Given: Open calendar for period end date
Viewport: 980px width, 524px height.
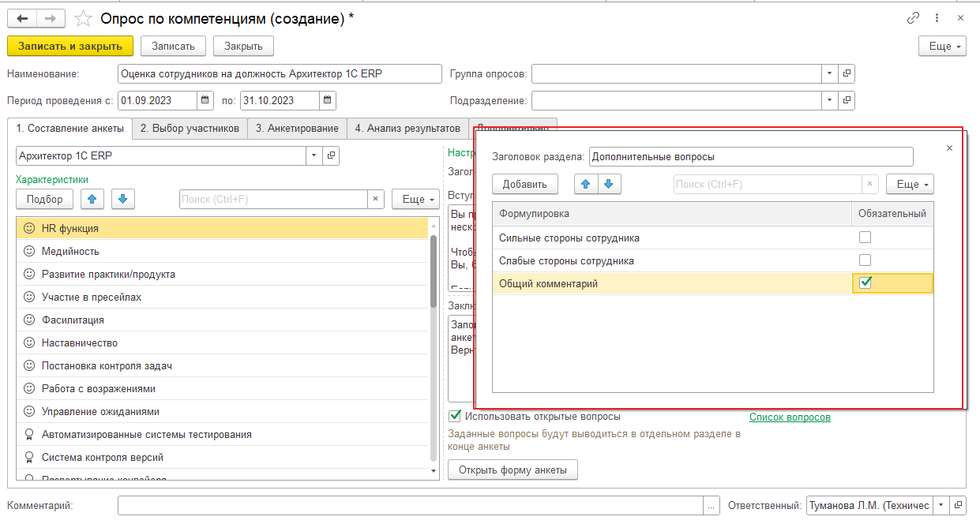Looking at the screenshot, I should [328, 100].
